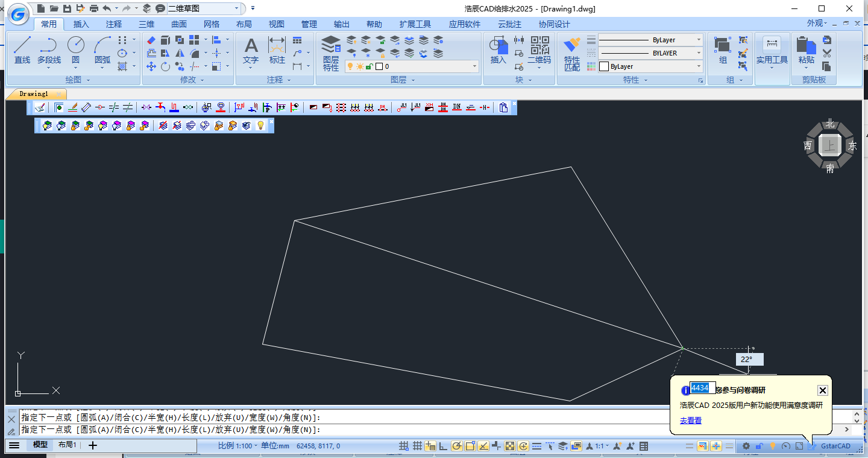868x458 pixels.
Task: Switch to the 插入 ribbon tab
Action: pyautogui.click(x=81, y=24)
